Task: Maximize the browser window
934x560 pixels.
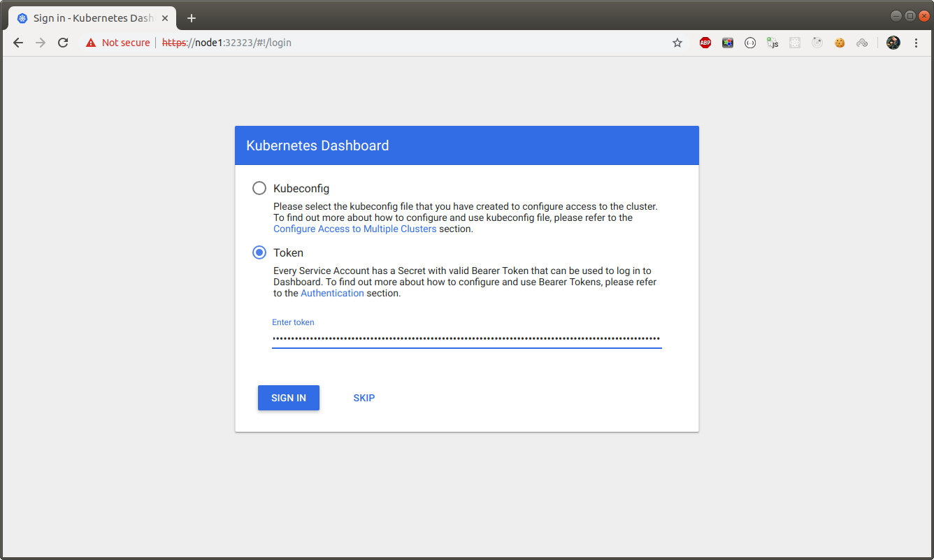Action: (910, 15)
